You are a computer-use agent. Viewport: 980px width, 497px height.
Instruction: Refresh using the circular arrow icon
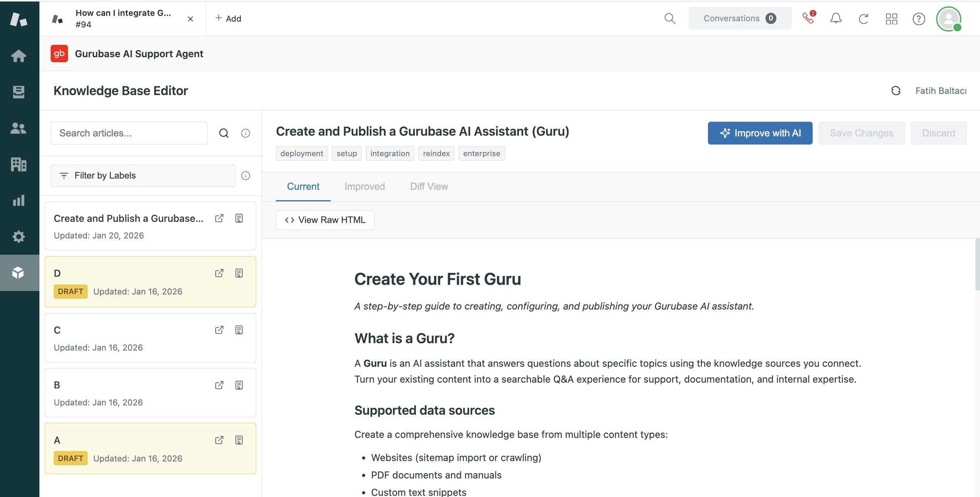[x=863, y=18]
